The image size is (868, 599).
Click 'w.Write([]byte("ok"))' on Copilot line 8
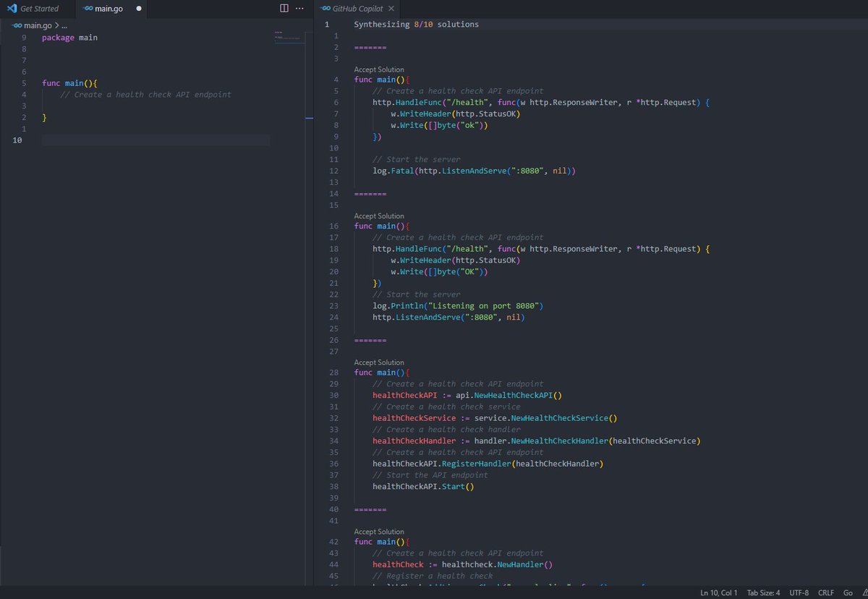pos(440,125)
